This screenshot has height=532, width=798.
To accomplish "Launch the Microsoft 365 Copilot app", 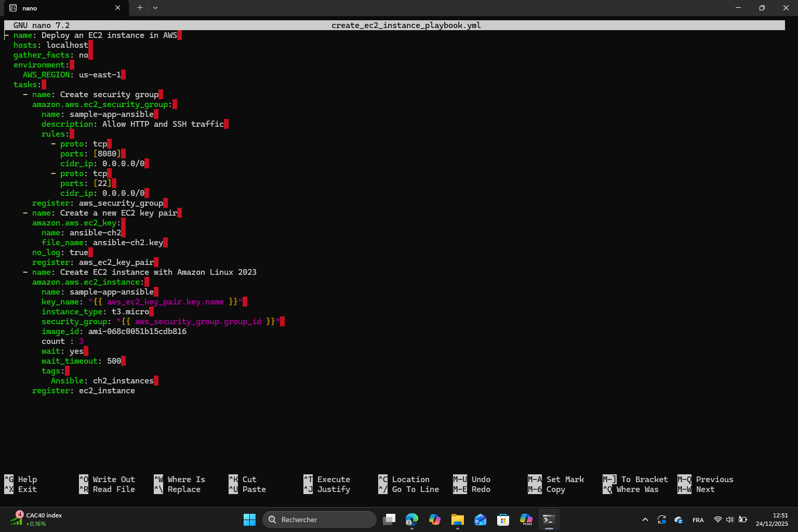I will [526, 519].
